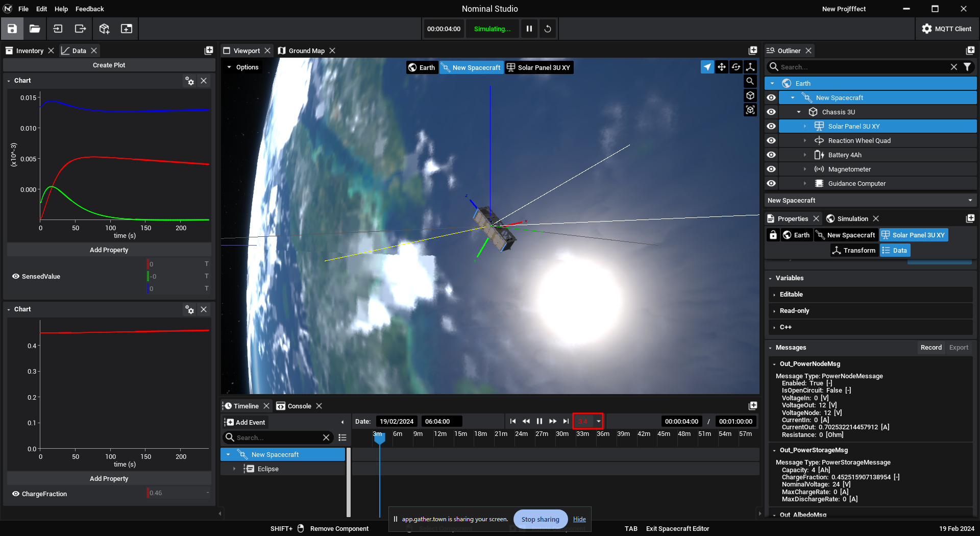980x536 pixels.
Task: Expand the Eclipse event in timeline
Action: coord(234,469)
